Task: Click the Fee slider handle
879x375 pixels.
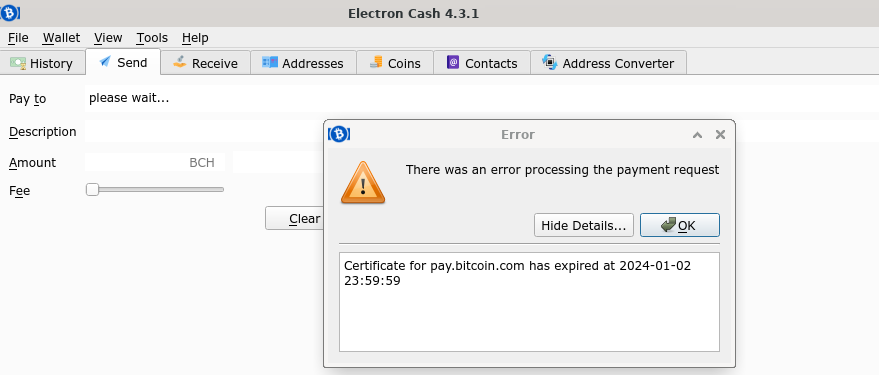Action: [x=92, y=189]
